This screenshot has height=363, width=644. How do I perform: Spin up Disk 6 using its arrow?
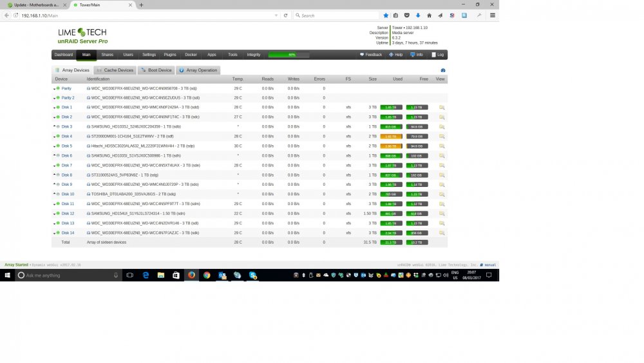click(54, 155)
